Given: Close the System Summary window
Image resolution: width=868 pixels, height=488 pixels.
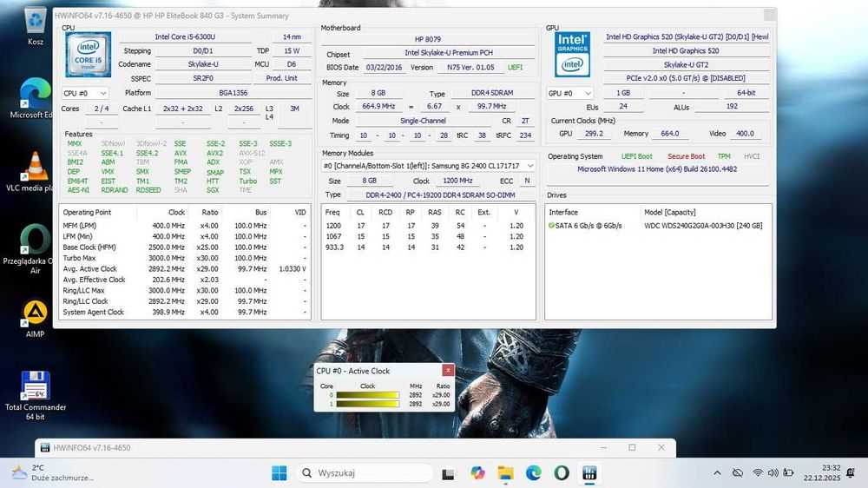Looking at the screenshot, I should [x=769, y=15].
